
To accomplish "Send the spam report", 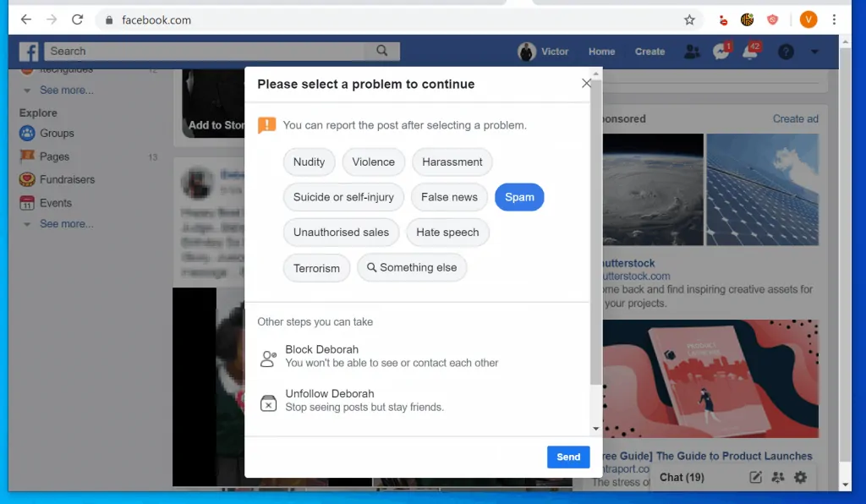I will (567, 457).
